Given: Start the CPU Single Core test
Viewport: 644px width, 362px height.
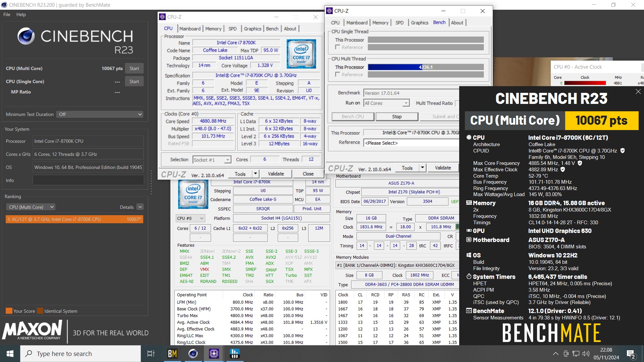Looking at the screenshot, I should 134,81.
